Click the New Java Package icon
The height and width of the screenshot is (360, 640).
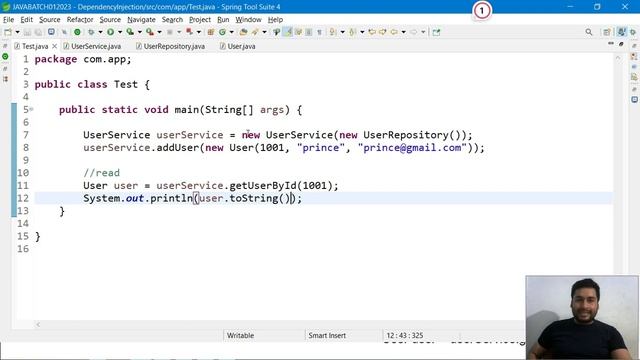(x=211, y=32)
